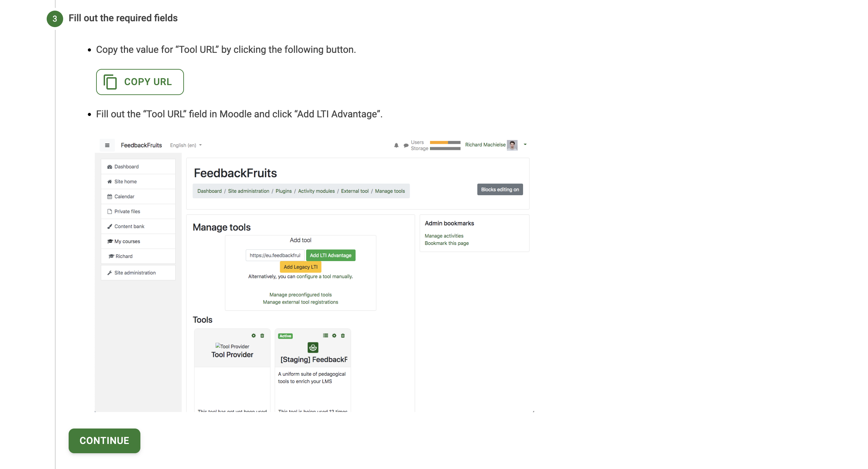This screenshot has width=868, height=469.
Task: Click the green CONTINUE button
Action: 104,441
